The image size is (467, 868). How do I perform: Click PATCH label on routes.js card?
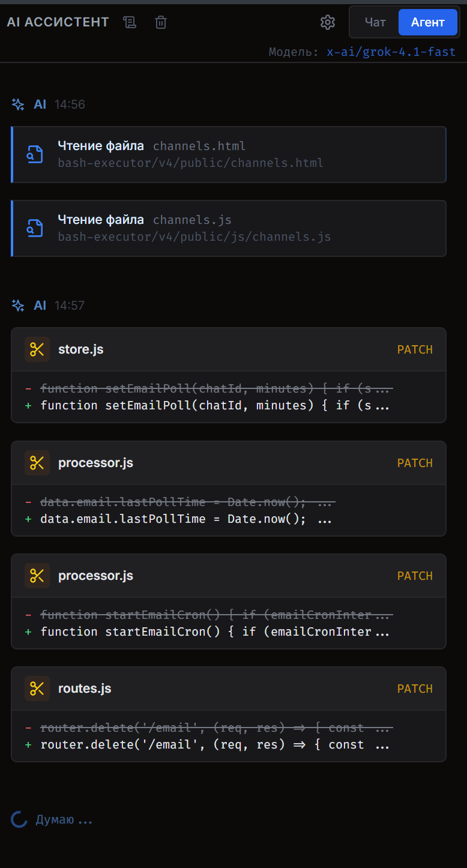pos(415,689)
